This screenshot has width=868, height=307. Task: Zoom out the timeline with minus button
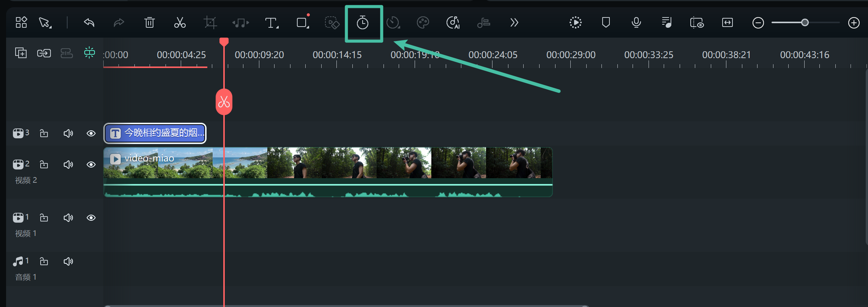coord(758,23)
